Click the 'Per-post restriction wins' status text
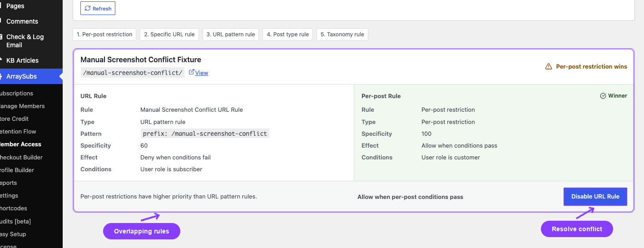 [591, 67]
